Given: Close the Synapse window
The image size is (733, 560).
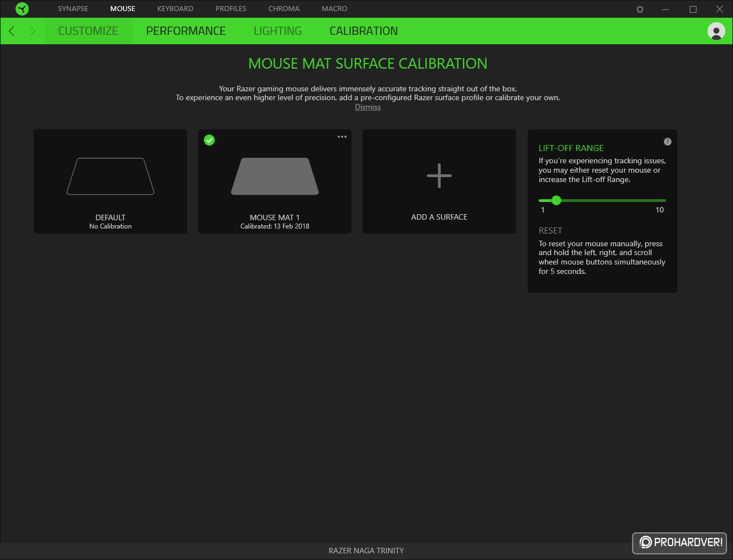Looking at the screenshot, I should click(720, 9).
